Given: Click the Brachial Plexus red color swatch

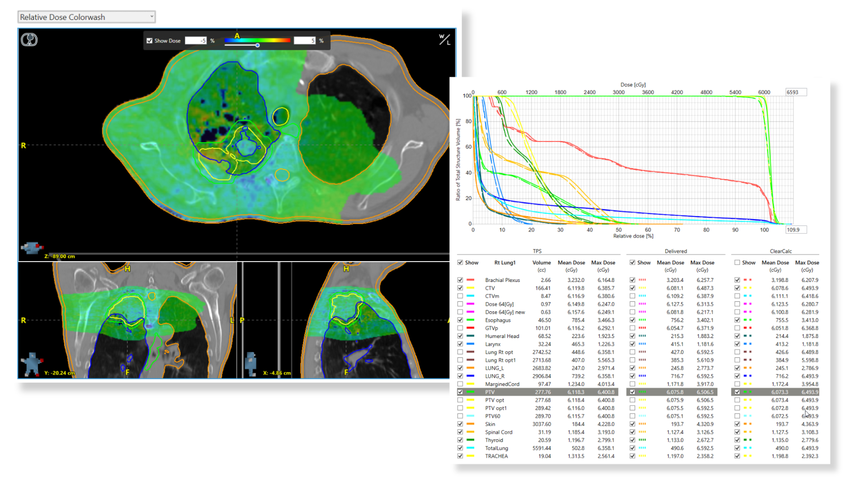Looking at the screenshot, I should (x=471, y=280).
